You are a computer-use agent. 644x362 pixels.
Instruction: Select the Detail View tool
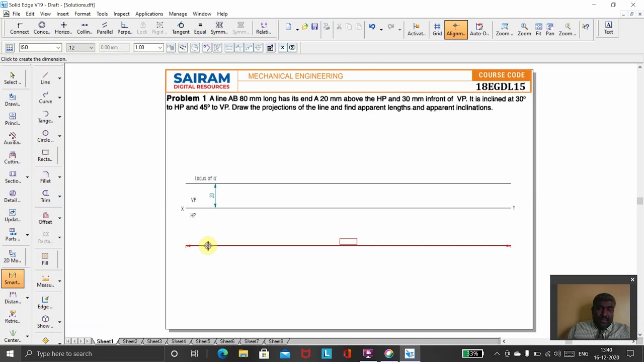pos(13,196)
